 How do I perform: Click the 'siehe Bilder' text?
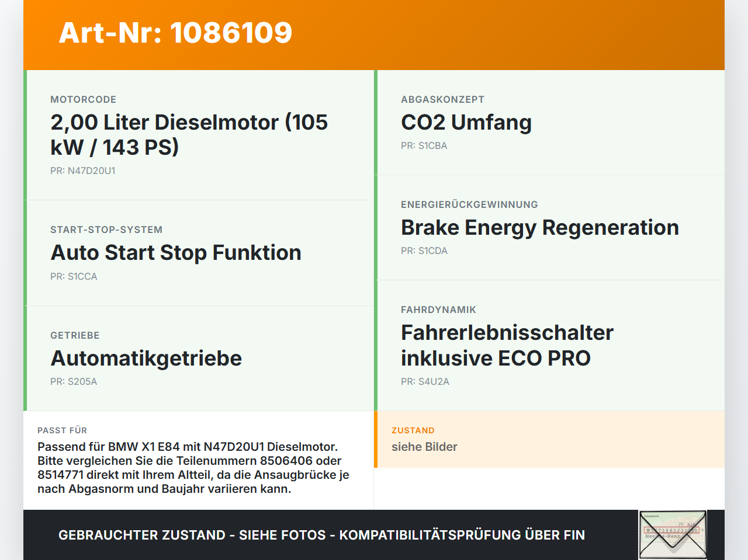pyautogui.click(x=424, y=447)
